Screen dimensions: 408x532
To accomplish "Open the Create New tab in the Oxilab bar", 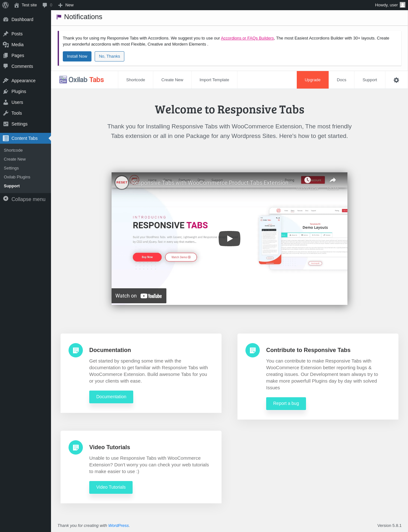I will (x=172, y=80).
